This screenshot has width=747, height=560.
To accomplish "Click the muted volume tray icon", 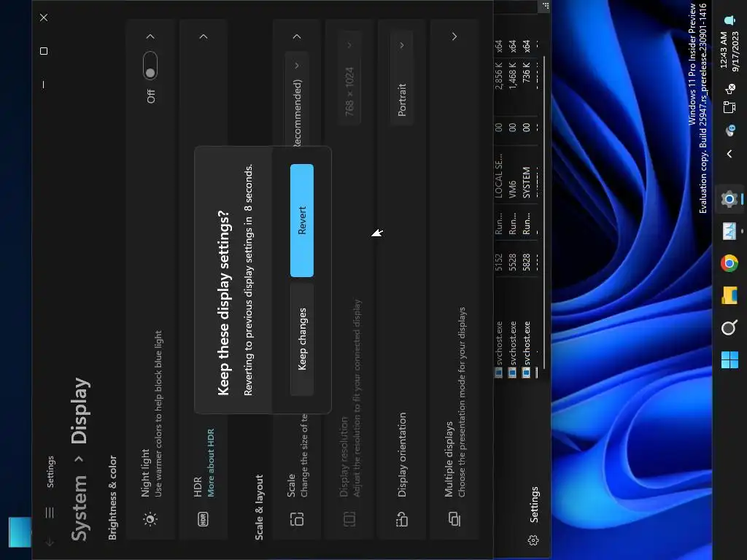I will pos(729,88).
